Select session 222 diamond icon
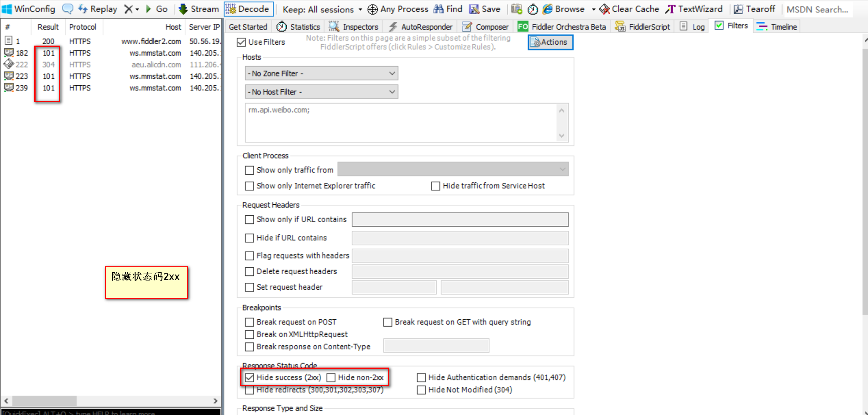Image resolution: width=868 pixels, height=415 pixels. (x=8, y=64)
